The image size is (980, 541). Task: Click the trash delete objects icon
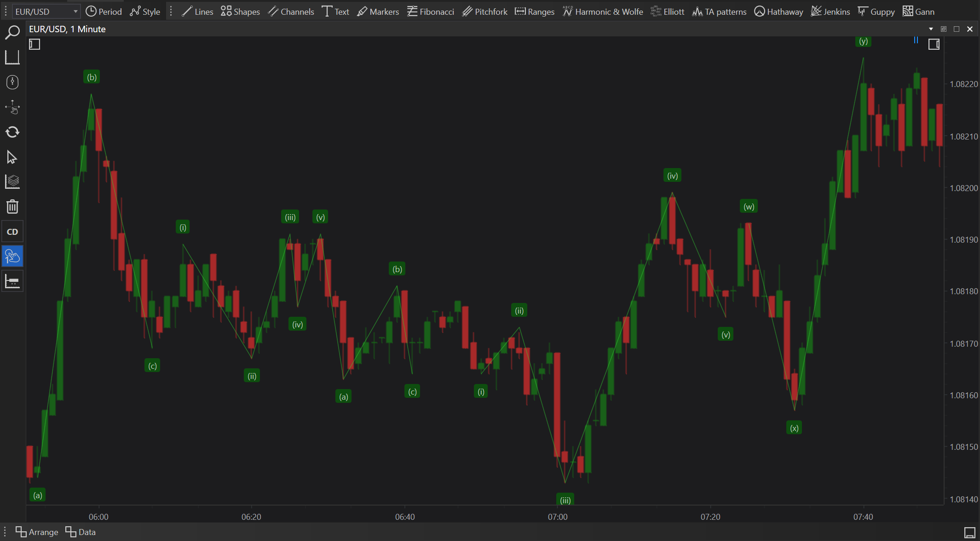12,207
